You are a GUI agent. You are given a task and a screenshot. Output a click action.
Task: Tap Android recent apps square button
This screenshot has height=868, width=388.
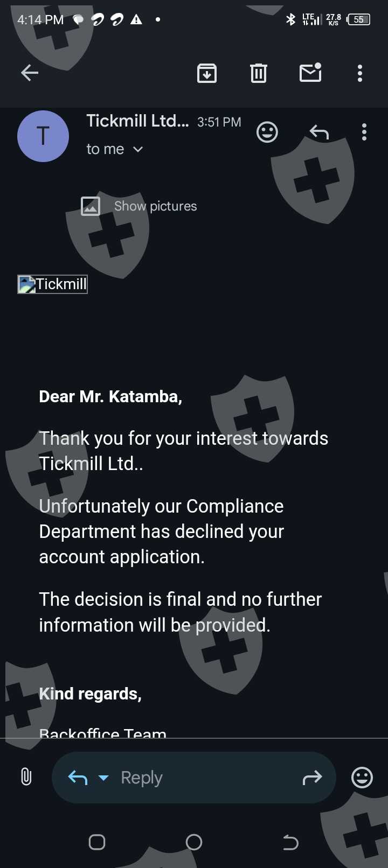click(97, 842)
